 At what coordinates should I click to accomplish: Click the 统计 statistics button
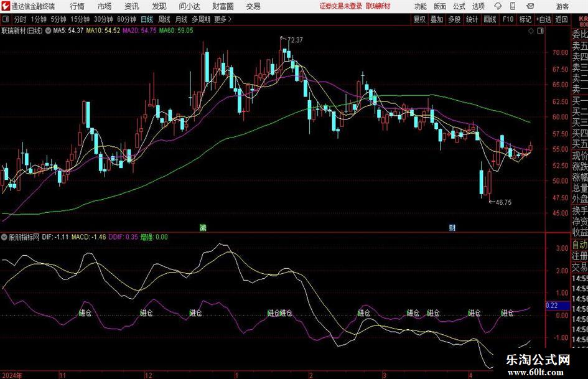[x=472, y=19]
